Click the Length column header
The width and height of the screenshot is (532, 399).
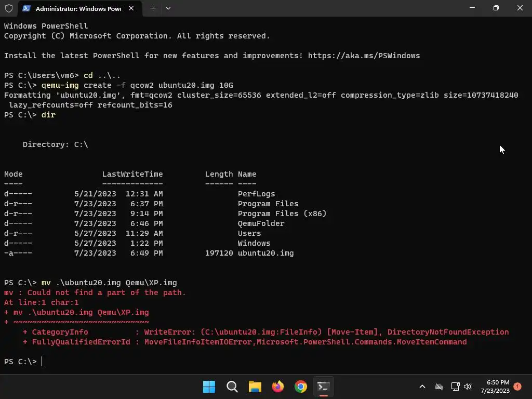[219, 174]
